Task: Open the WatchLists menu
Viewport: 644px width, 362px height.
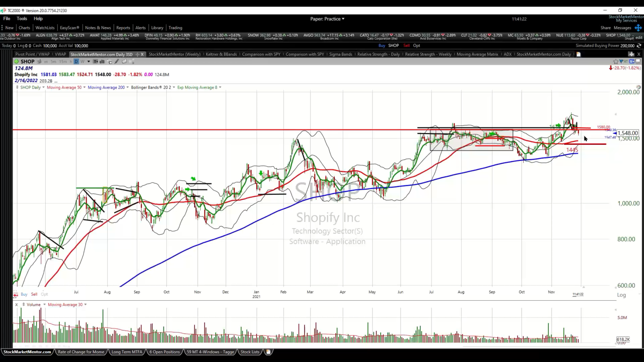Action: click(x=45, y=28)
